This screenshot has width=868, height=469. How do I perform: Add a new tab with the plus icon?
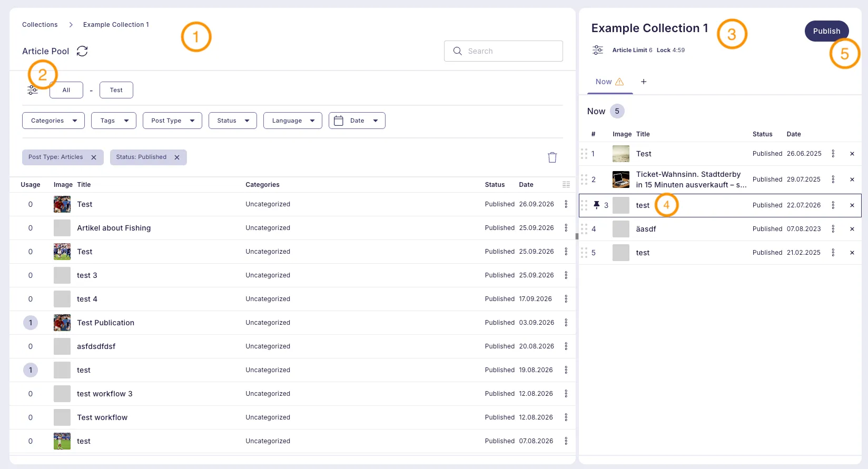pyautogui.click(x=644, y=82)
